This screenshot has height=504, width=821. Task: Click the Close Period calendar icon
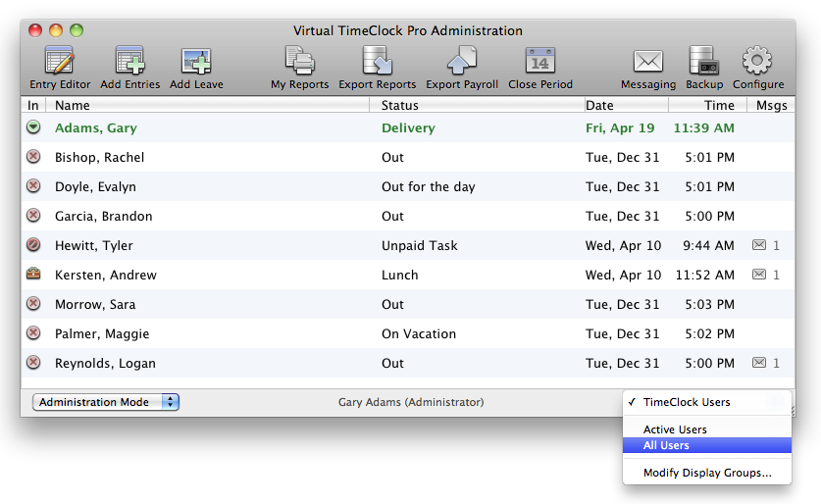[539, 62]
